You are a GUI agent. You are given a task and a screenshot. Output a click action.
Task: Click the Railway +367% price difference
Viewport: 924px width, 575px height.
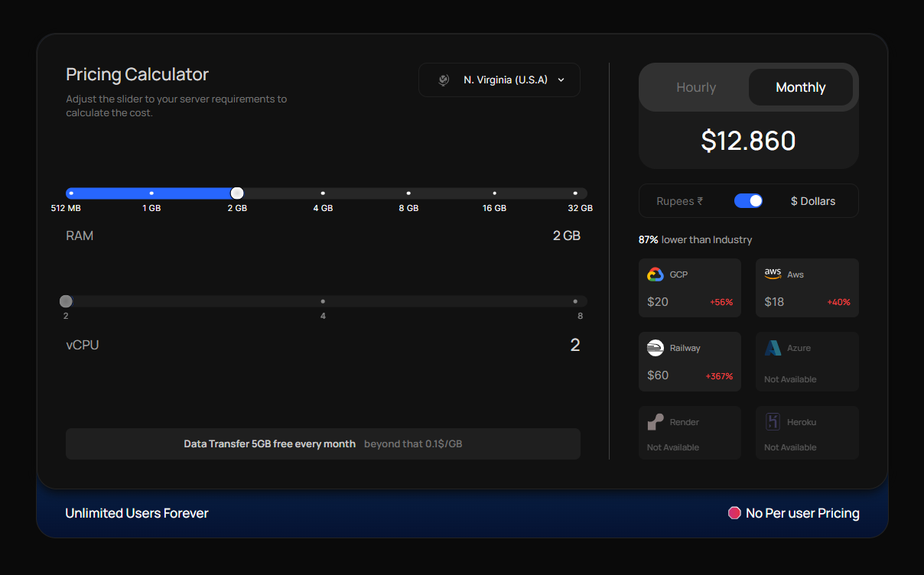tap(719, 376)
